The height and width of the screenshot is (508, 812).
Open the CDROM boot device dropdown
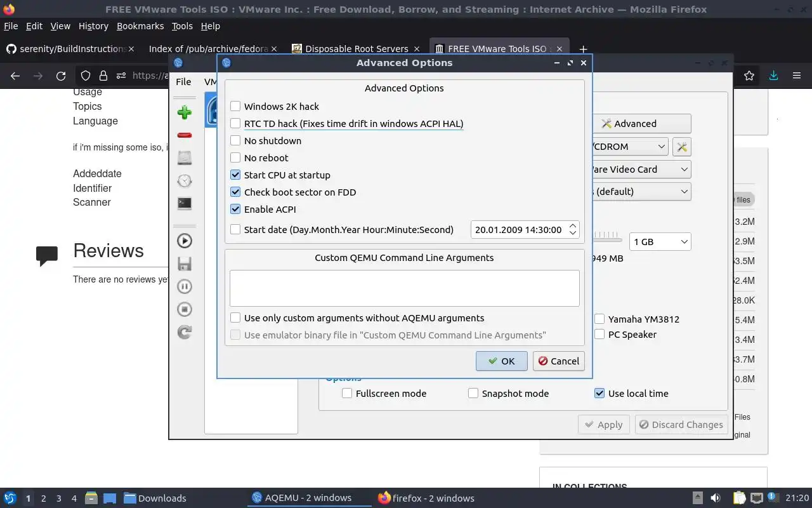click(630, 147)
